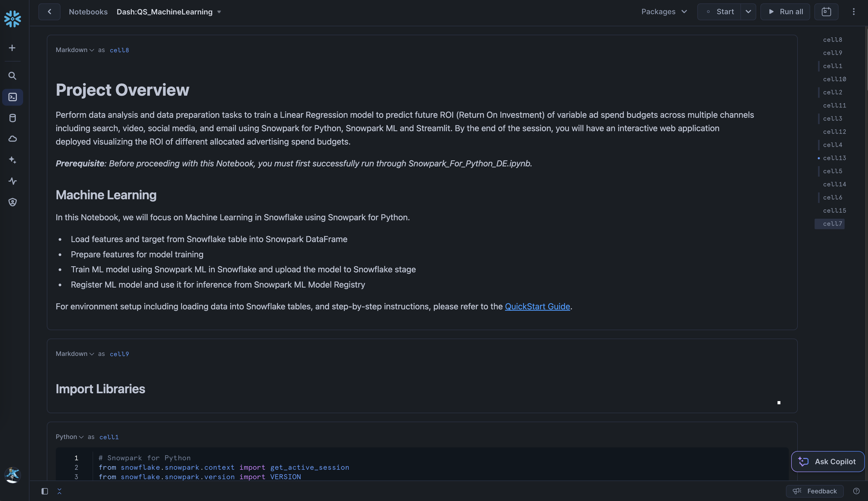868x501 pixels.
Task: Click the Import Libraries heading
Action: pos(100,389)
